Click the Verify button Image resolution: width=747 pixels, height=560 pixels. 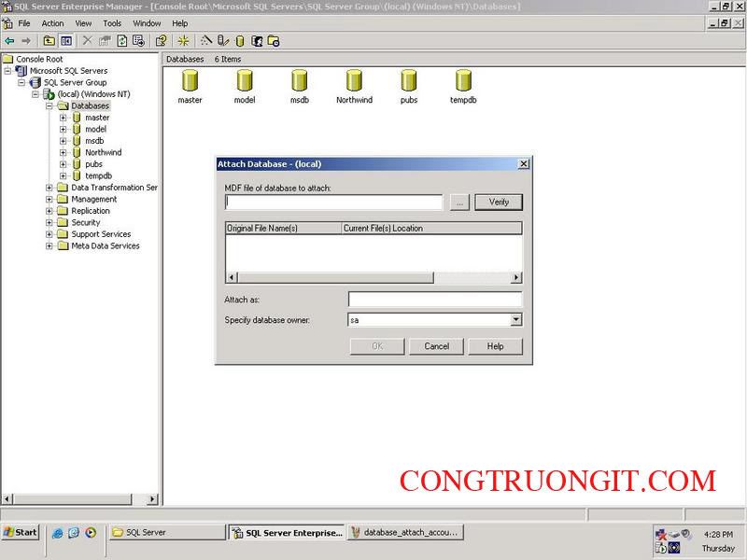click(x=499, y=202)
